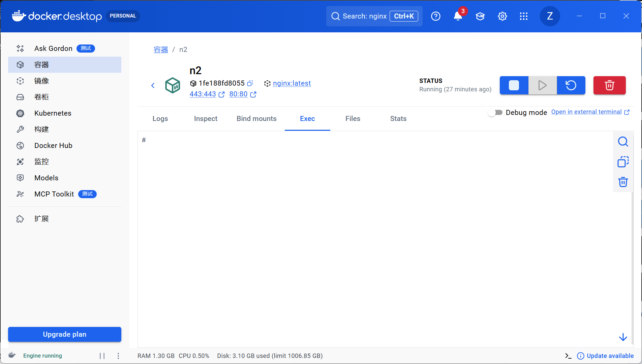Open Kubernetes in the sidebar
The height and width of the screenshot is (364, 642).
pyautogui.click(x=64, y=113)
